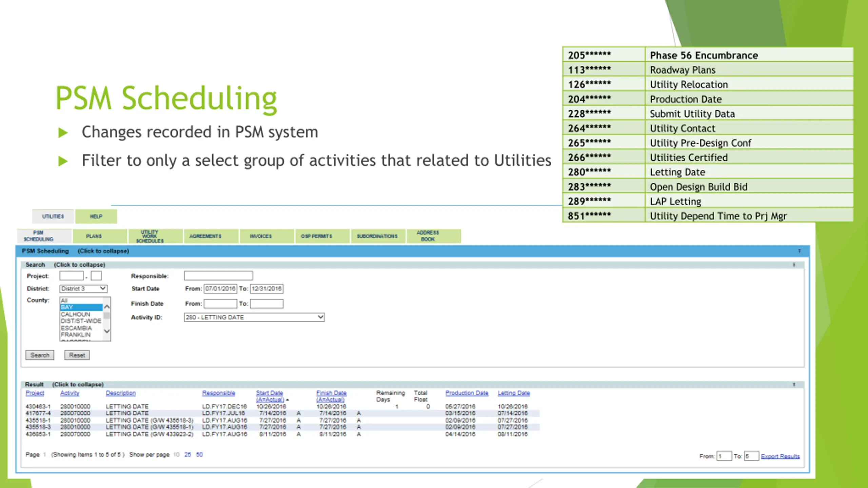Screen dimensions: 868x488
Task: Click the Start Date From field
Action: [x=220, y=289]
